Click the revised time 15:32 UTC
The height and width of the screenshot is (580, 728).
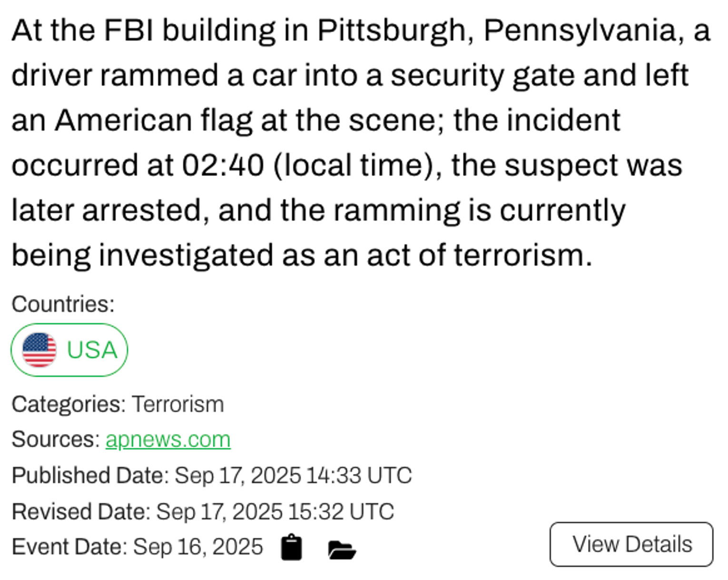(x=341, y=512)
